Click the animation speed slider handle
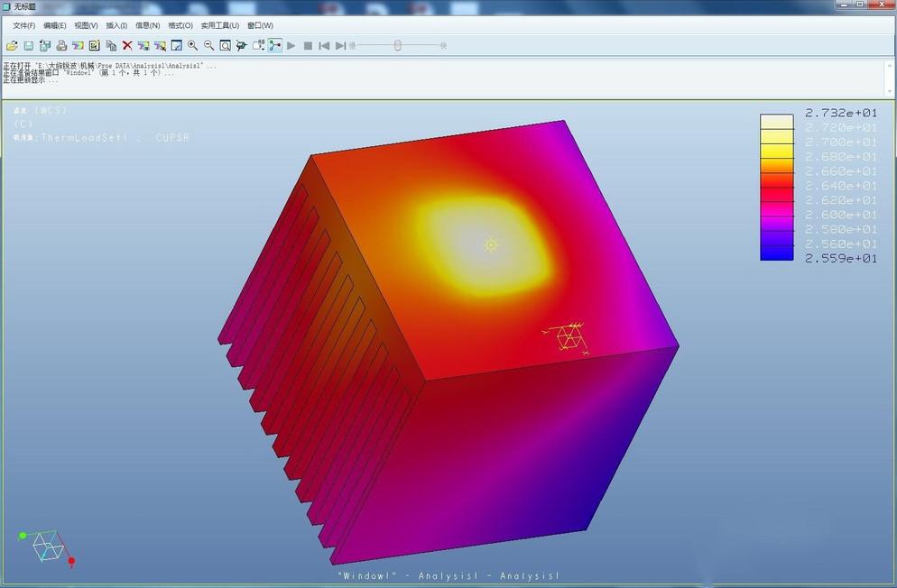Image resolution: width=897 pixels, height=588 pixels. (398, 45)
